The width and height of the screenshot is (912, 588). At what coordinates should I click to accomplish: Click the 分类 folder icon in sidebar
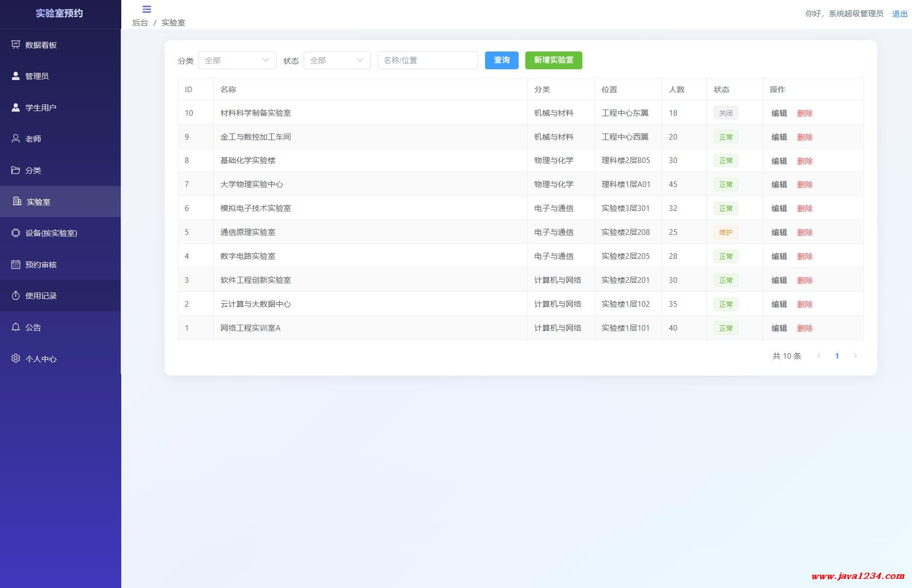[16, 170]
